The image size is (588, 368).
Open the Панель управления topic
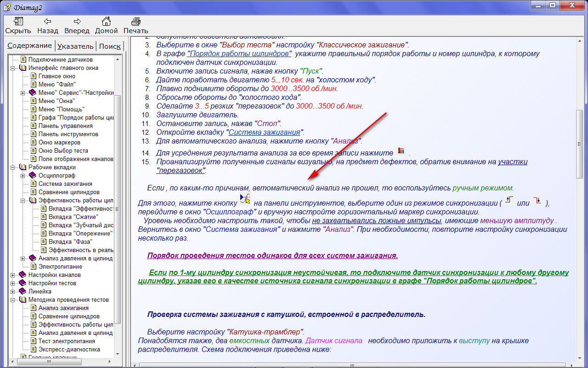click(x=65, y=126)
